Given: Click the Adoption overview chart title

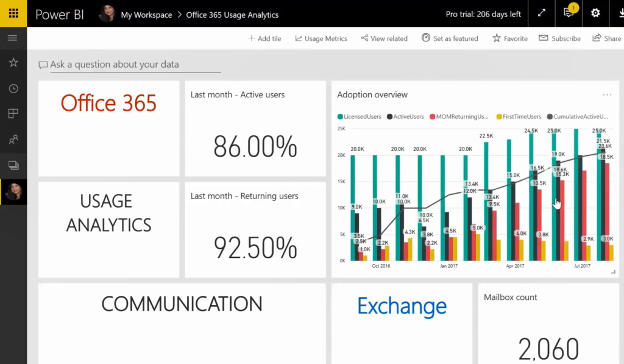Looking at the screenshot, I should pos(372,94).
